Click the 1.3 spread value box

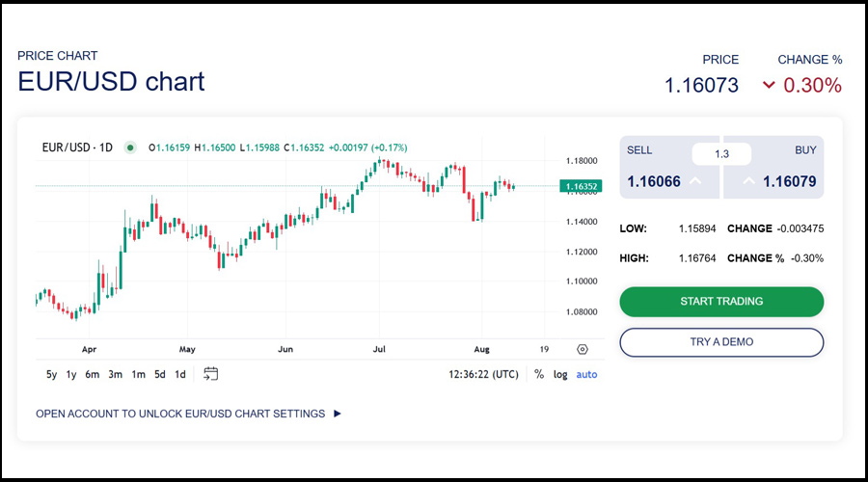coord(721,154)
